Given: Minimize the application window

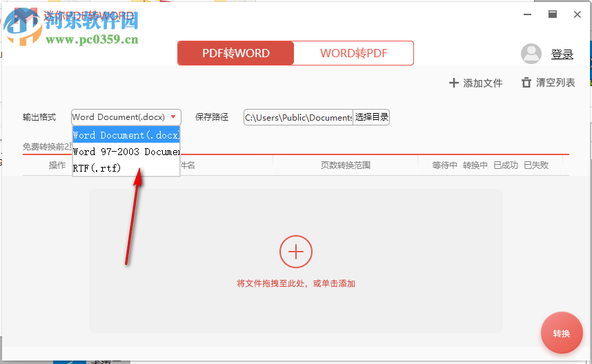Looking at the screenshot, I should coord(527,14).
